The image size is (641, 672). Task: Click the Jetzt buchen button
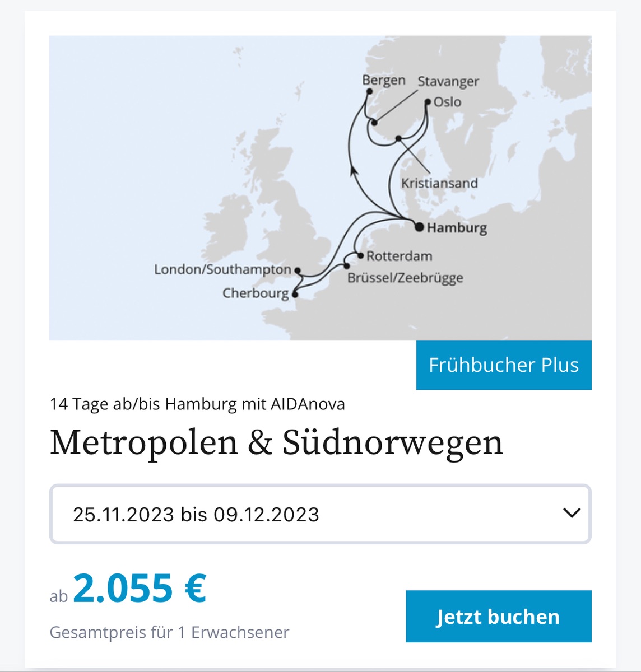(x=499, y=616)
